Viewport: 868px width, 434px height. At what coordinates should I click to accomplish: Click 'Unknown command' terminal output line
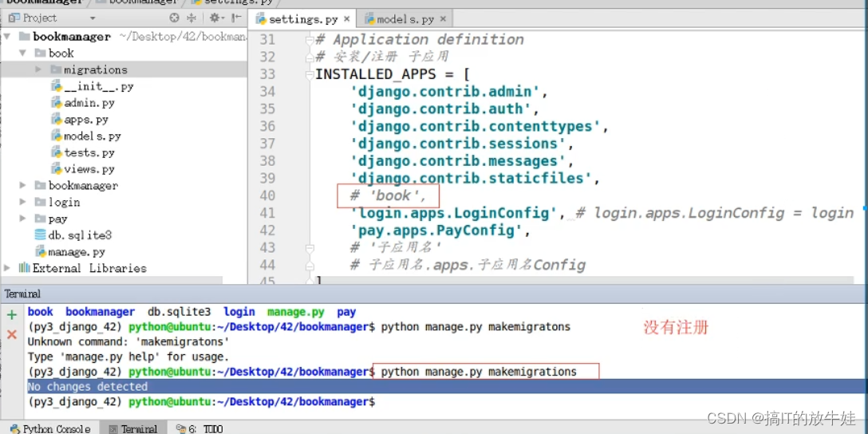[128, 342]
